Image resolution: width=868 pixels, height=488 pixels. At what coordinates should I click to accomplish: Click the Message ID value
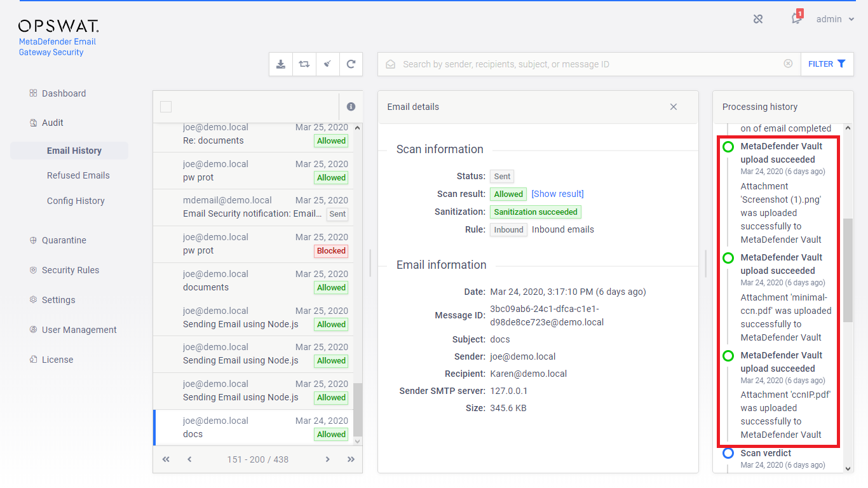546,316
